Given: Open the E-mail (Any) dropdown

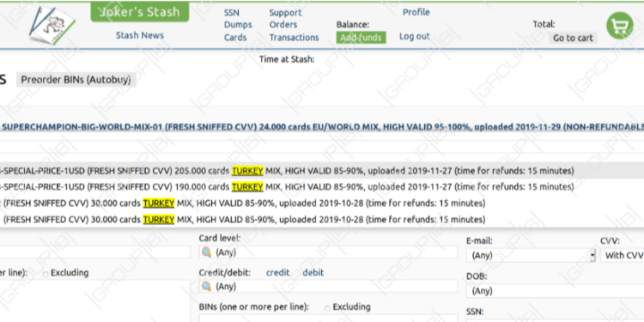Looking at the screenshot, I should (x=531, y=256).
